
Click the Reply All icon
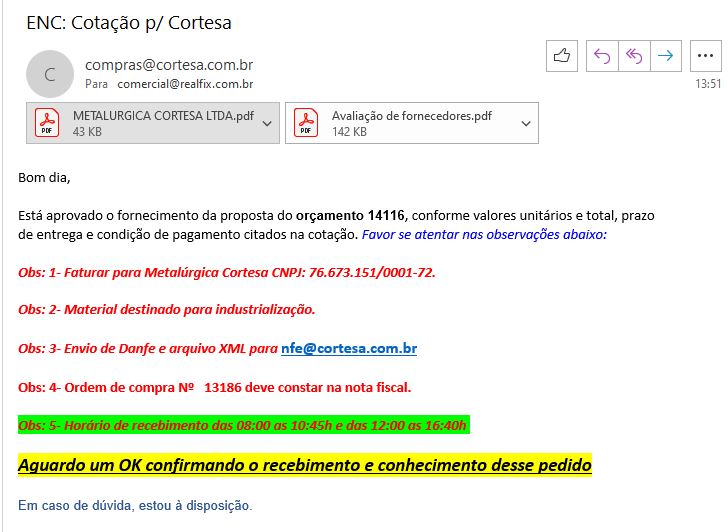633,56
